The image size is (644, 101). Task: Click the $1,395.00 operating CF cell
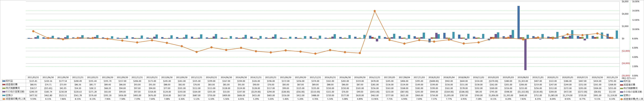[508, 95]
